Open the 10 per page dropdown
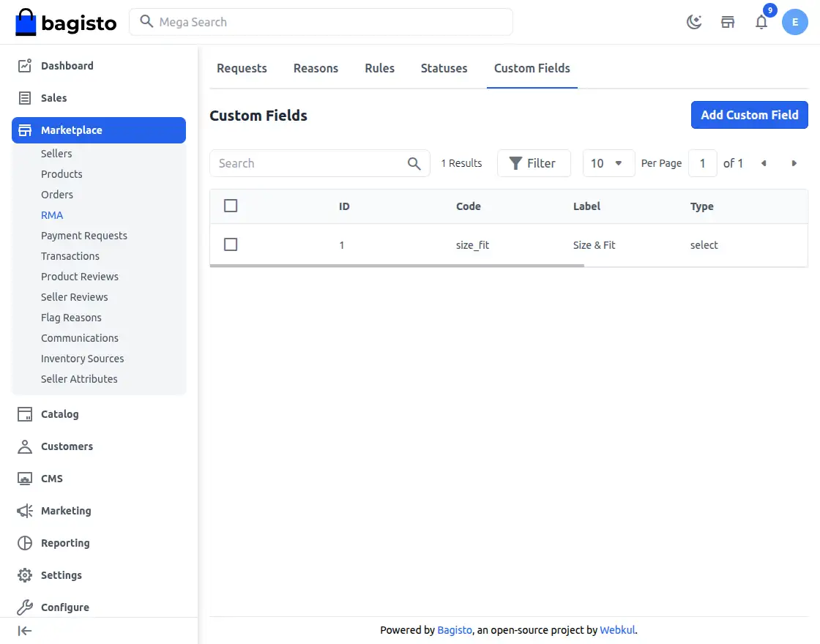Image resolution: width=820 pixels, height=644 pixels. click(608, 163)
